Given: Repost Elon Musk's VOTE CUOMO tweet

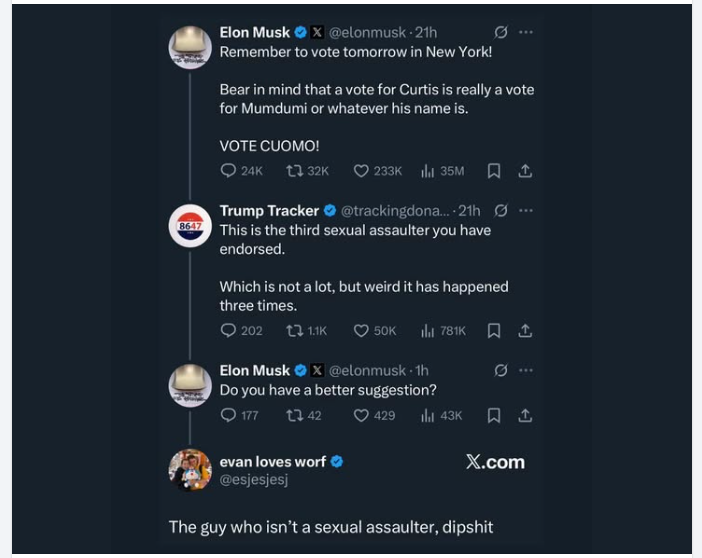Looking at the screenshot, I should (294, 171).
